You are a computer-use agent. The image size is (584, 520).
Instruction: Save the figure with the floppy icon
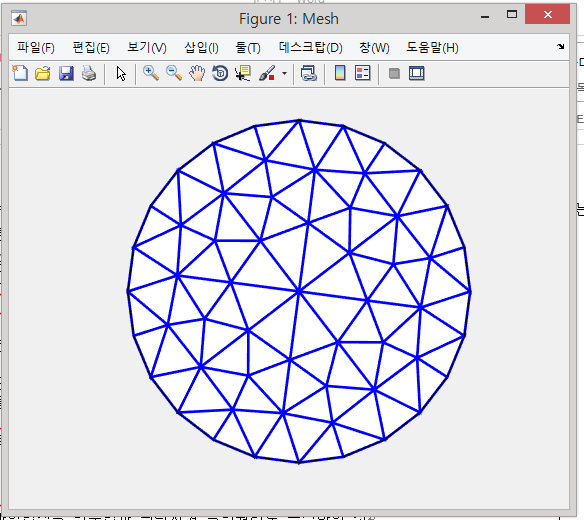pos(66,73)
